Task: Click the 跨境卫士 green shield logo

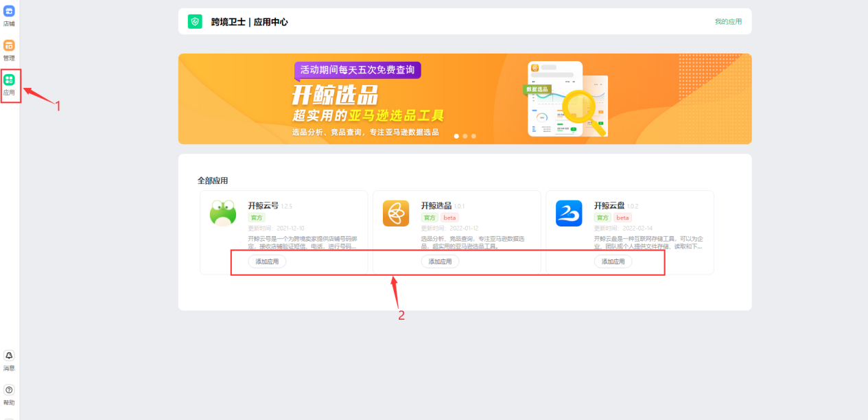Action: click(x=194, y=21)
